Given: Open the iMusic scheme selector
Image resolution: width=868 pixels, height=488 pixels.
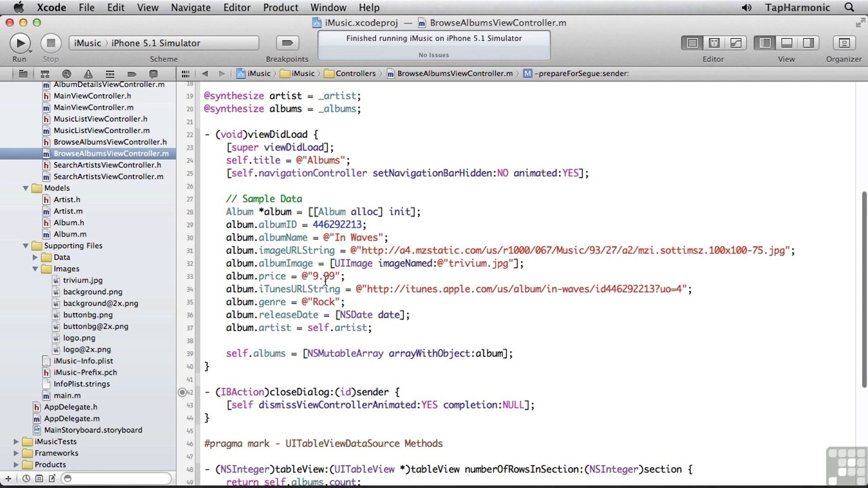Looking at the screenshot, I should (x=87, y=43).
